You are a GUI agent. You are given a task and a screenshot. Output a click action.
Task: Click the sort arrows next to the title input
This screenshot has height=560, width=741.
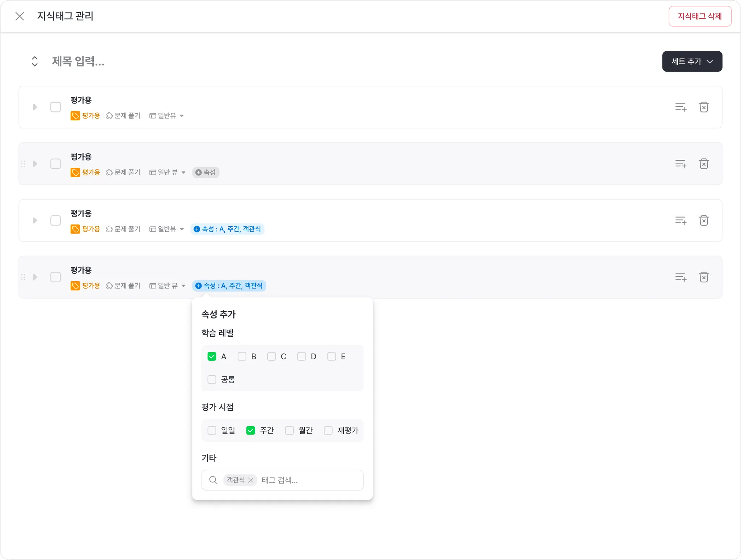point(35,61)
